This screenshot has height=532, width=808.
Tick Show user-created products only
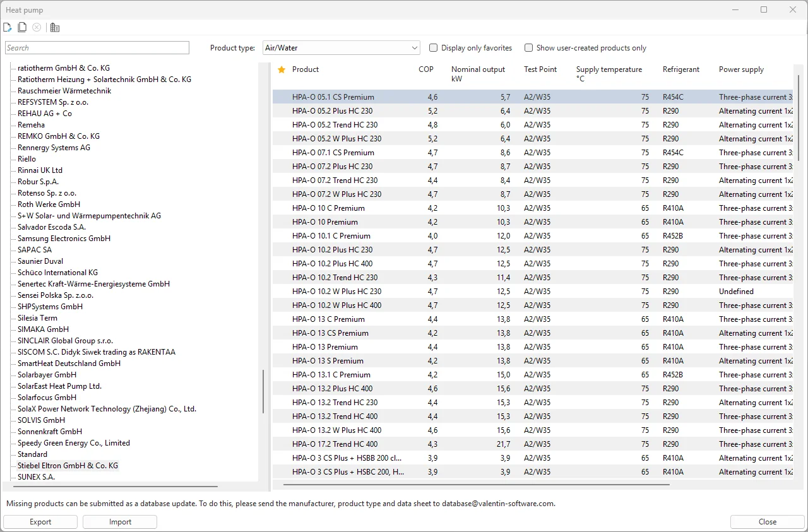(x=529, y=48)
